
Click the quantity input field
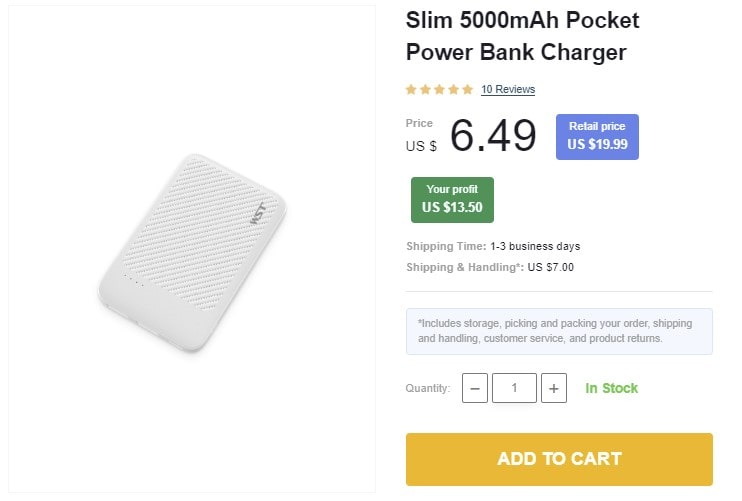pos(514,388)
